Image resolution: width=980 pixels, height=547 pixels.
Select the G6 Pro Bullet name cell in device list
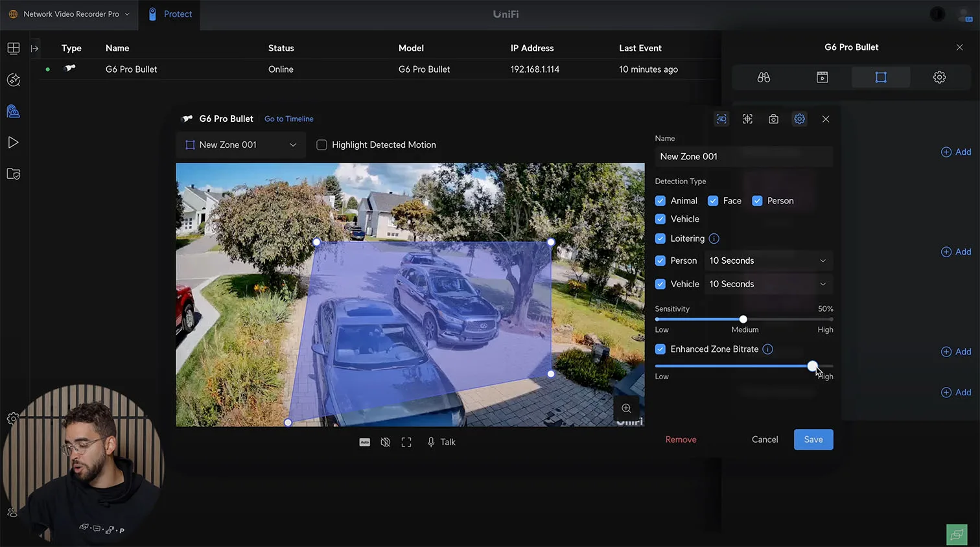[132, 69]
